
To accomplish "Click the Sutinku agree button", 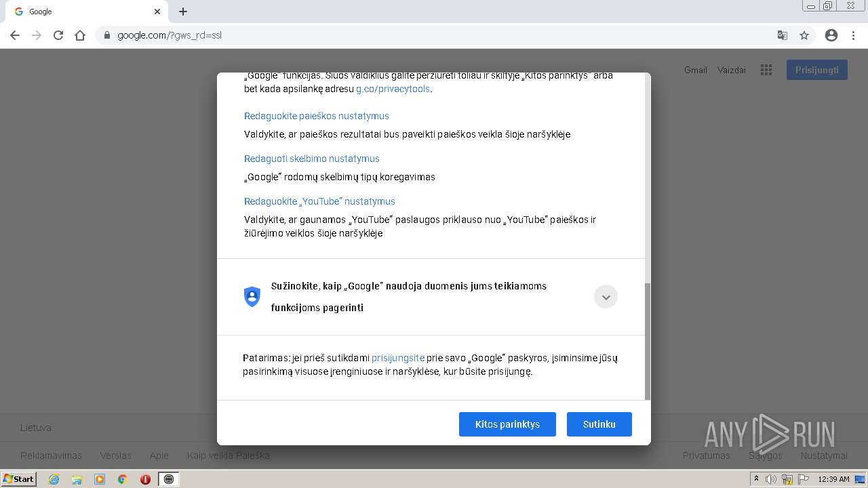I will (x=599, y=424).
